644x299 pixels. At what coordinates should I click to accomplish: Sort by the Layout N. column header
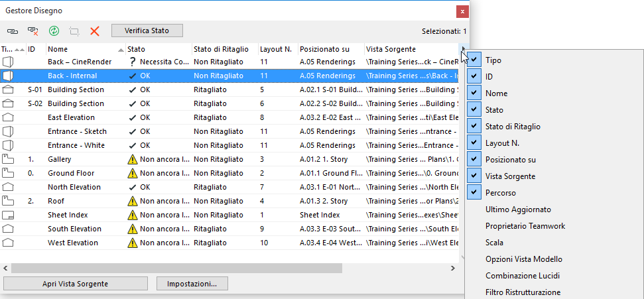[278, 49]
